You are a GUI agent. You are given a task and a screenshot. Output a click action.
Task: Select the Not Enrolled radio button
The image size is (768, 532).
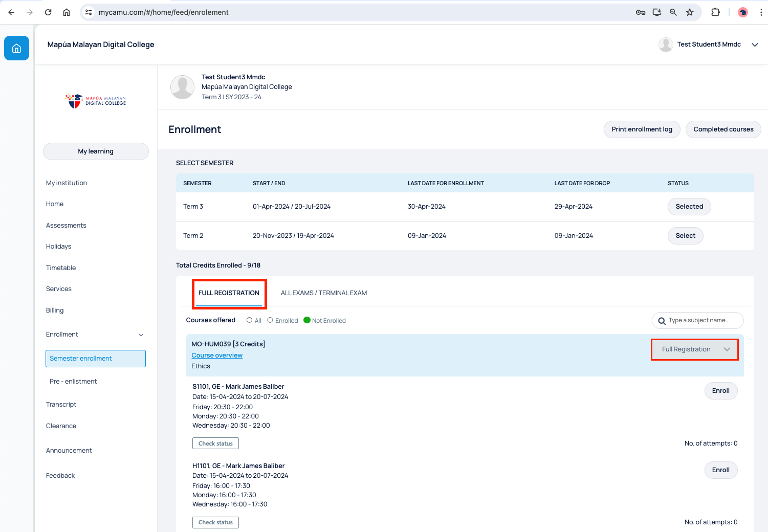[x=307, y=320]
